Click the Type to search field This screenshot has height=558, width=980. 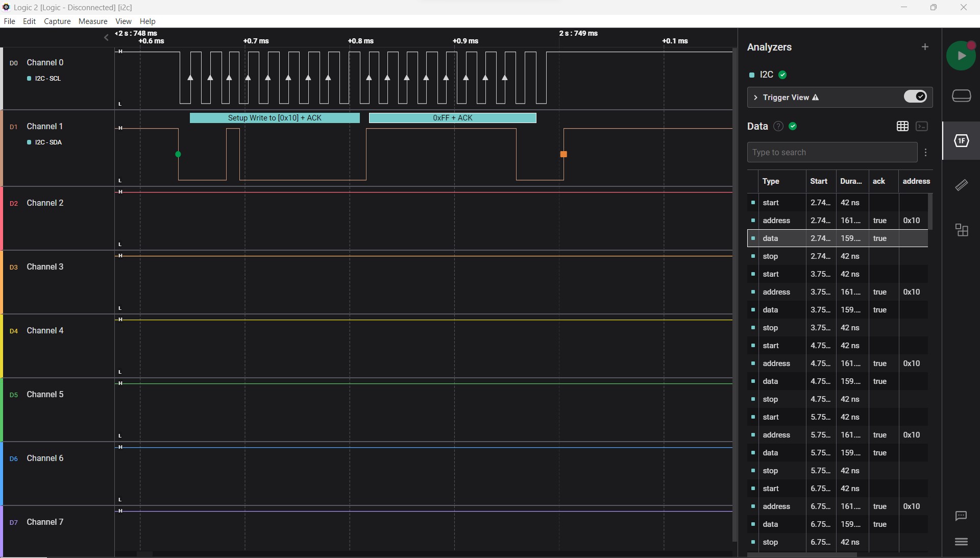click(832, 152)
